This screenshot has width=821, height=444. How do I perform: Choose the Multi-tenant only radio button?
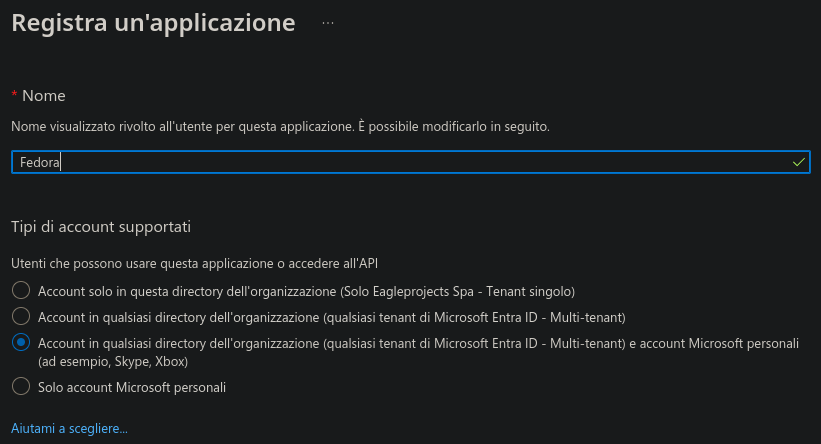pos(21,317)
